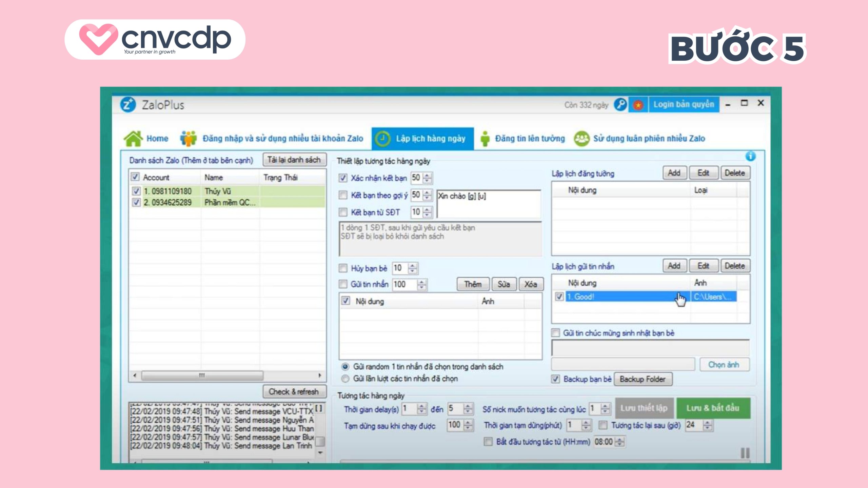Click Edit in Lập lịch gửi tin nhắn

[x=703, y=266]
